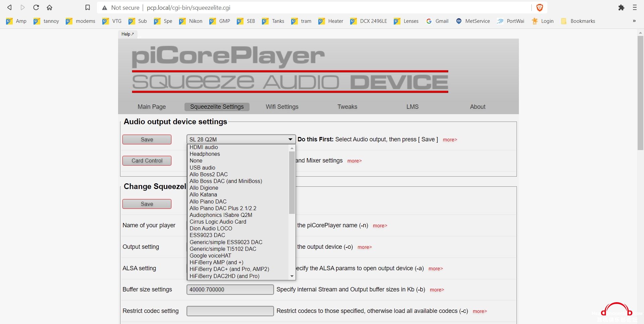
Task: Go to the Main Page tab
Action: (x=152, y=107)
